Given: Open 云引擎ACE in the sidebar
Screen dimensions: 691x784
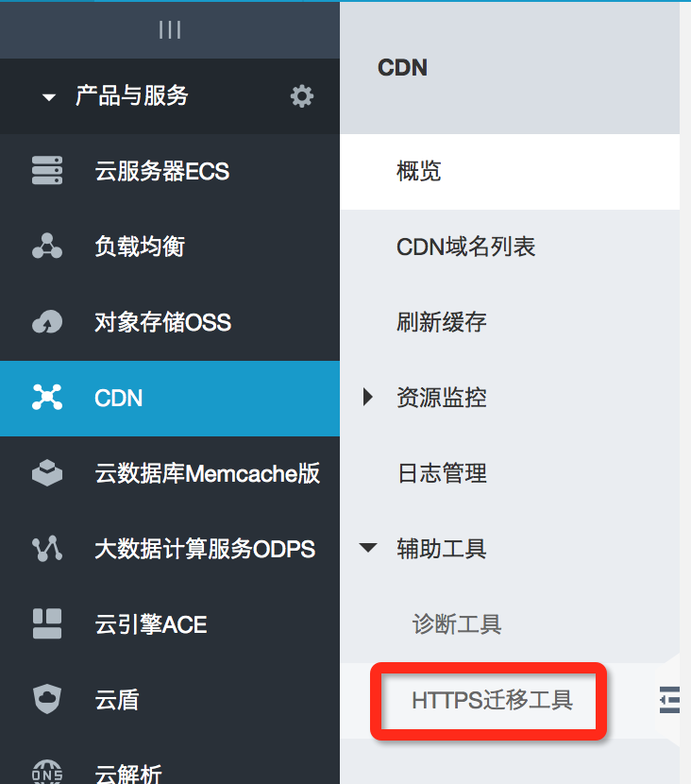Looking at the screenshot, I should click(151, 624).
